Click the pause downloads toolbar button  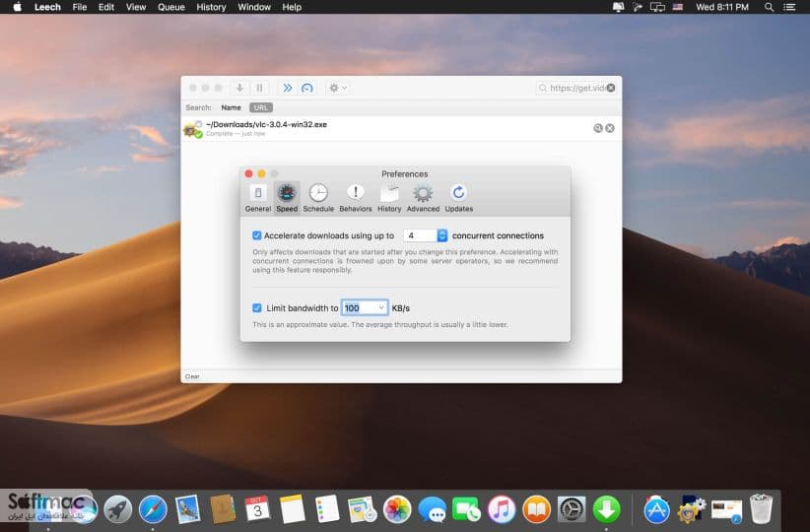[259, 88]
